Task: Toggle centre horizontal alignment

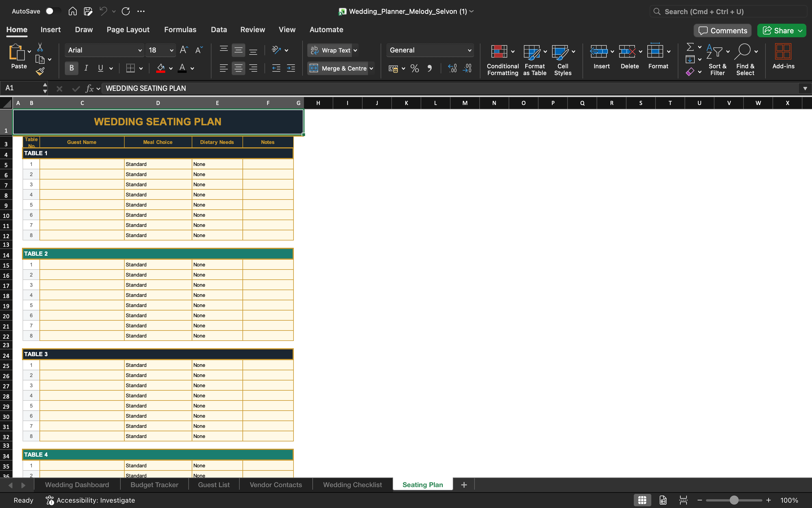Action: 239,68
